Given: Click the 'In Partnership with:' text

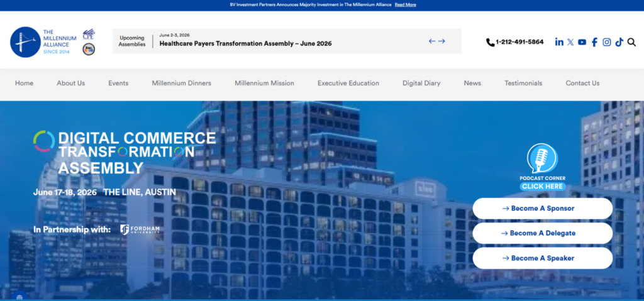Looking at the screenshot, I should point(72,229).
